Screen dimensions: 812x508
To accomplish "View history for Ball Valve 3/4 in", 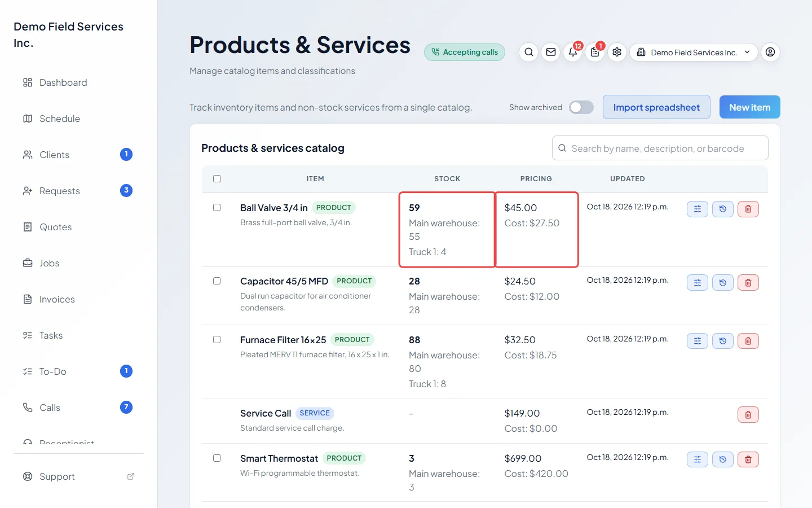I will tap(723, 209).
